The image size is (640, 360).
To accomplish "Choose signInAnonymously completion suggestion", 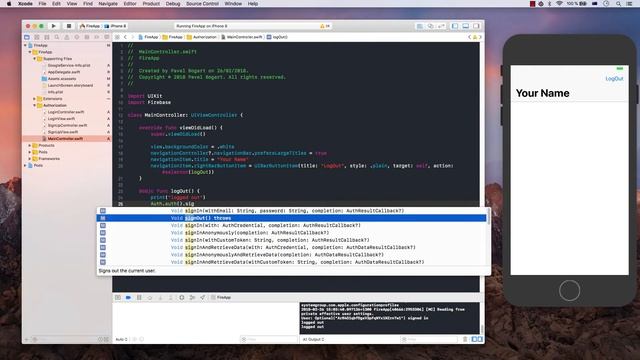I will (291, 233).
